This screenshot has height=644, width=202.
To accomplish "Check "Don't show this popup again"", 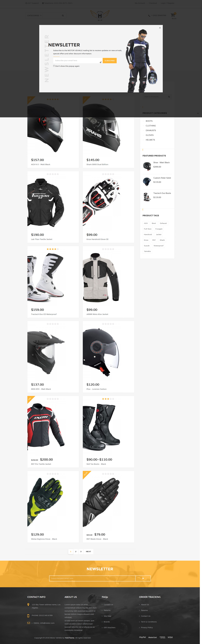I will click(x=54, y=66).
